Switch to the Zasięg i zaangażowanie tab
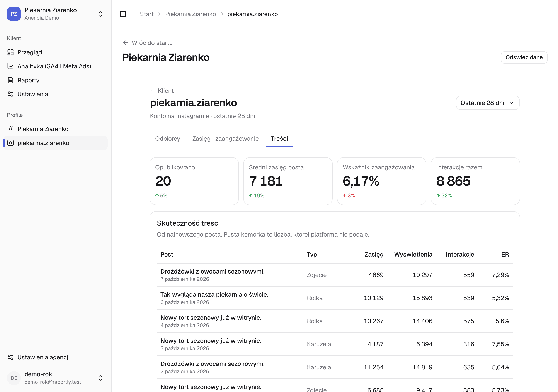The height and width of the screenshot is (392, 558). click(226, 139)
